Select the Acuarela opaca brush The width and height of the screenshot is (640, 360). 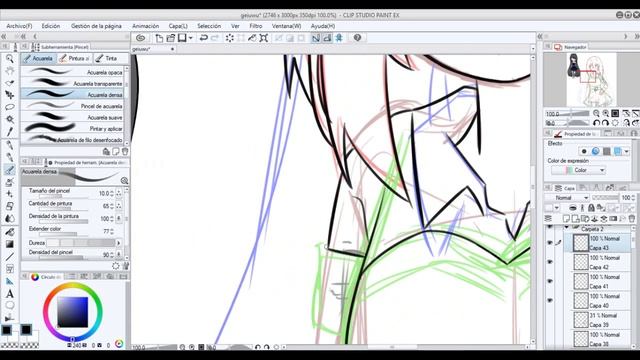(x=72, y=72)
